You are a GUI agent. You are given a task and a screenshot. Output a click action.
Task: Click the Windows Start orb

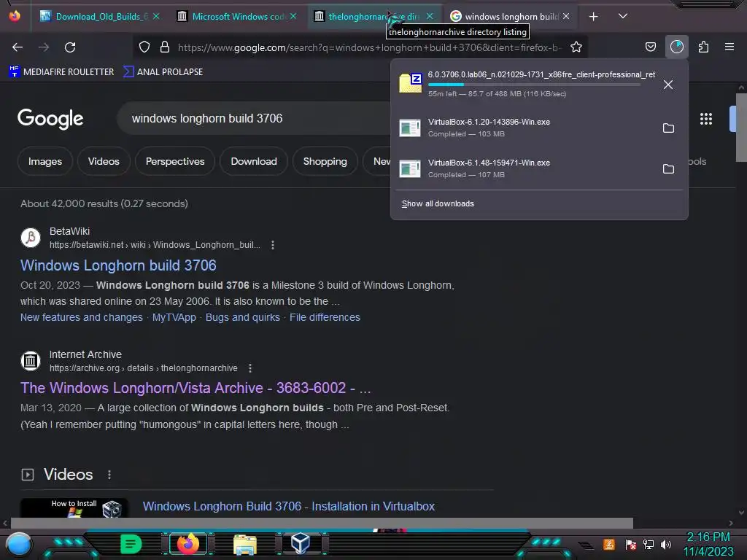(19, 545)
